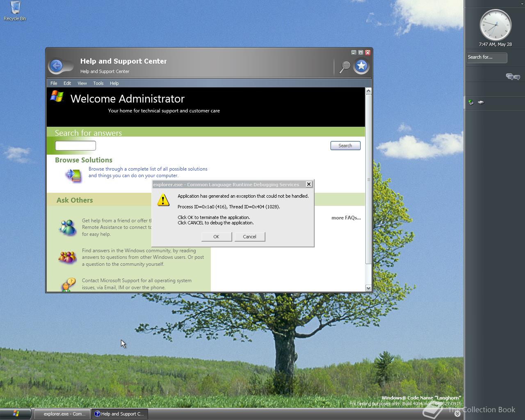Open the Start button on taskbar
Viewport: 525px width, 420px height.
point(16,414)
